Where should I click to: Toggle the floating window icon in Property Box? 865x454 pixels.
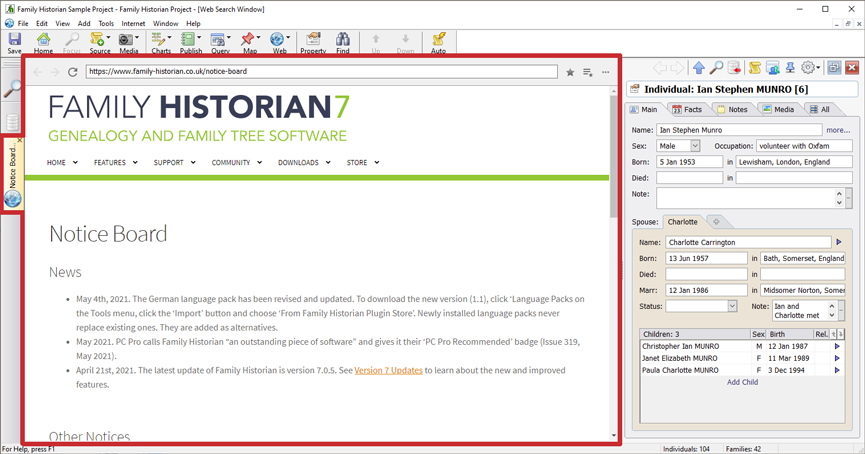coord(834,67)
